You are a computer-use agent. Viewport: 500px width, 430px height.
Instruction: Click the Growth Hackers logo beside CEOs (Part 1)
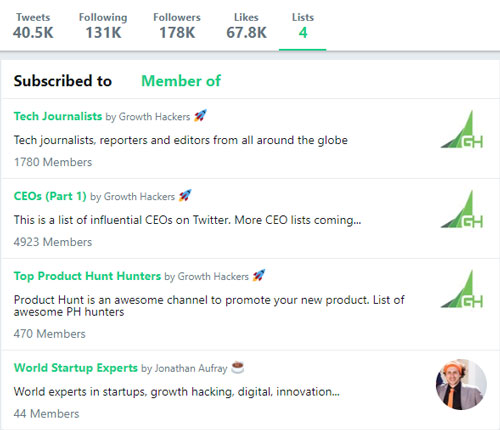click(462, 209)
